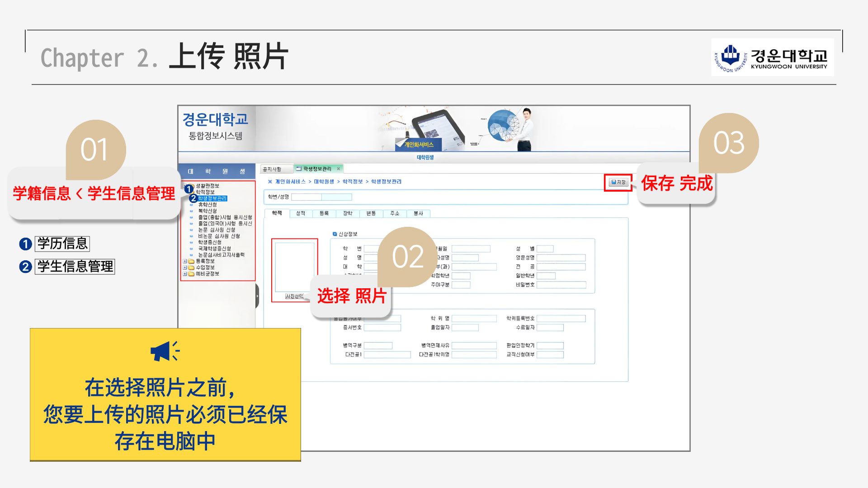Expand the 등록정보 folder tree node
Viewport: 868px width, 488px height.
click(x=185, y=261)
